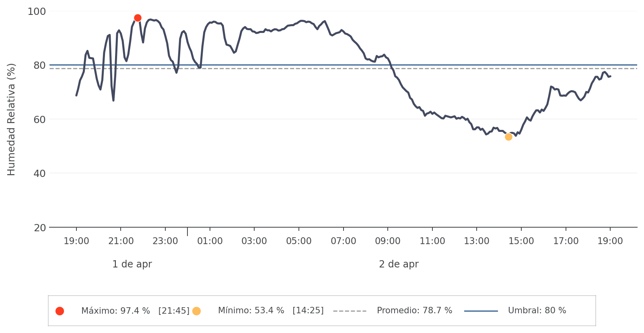Click the solid blue line sample in legend
Viewport: 644px width, 333px height.
point(481,311)
